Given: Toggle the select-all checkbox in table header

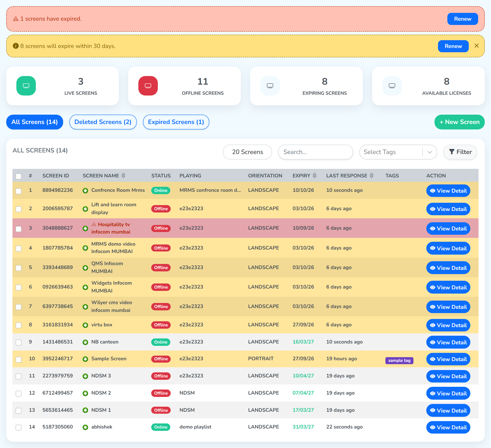Looking at the screenshot, I should pyautogui.click(x=19, y=176).
